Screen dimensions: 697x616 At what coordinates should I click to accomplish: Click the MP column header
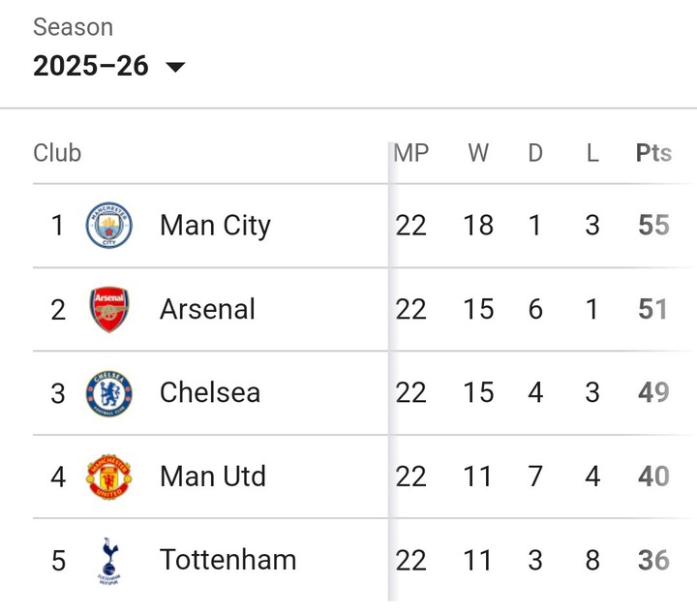[x=411, y=153]
